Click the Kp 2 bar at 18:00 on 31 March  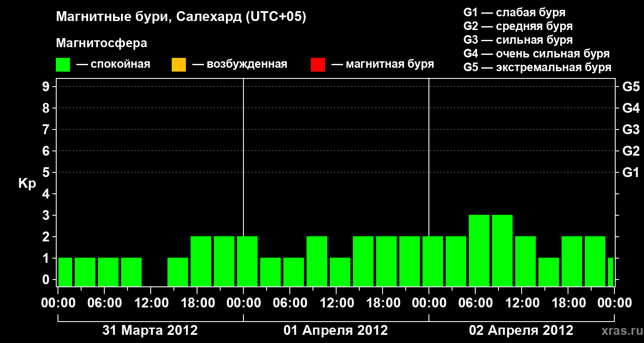pos(201,261)
